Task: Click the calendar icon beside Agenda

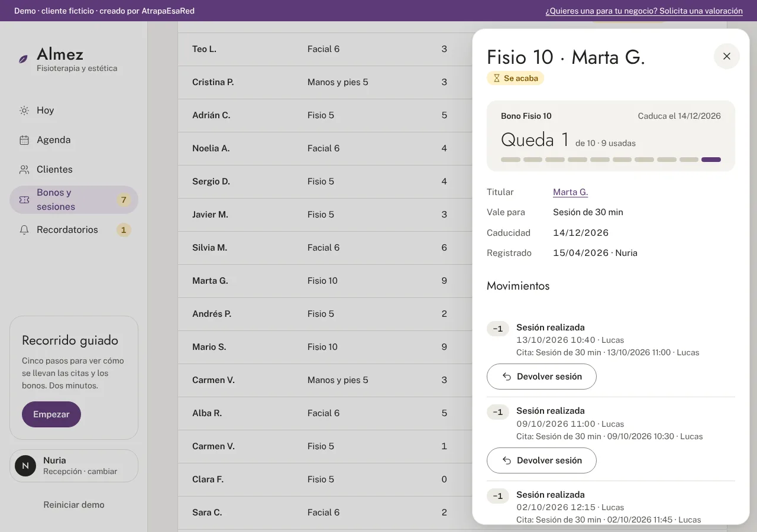Action: pos(24,140)
